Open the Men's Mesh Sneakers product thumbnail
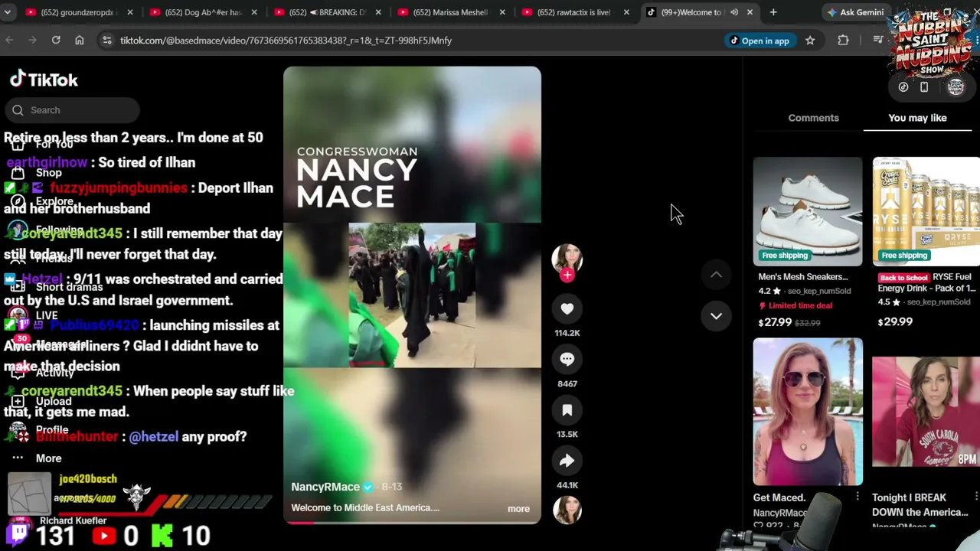Viewport: 980px width, 551px height. pyautogui.click(x=808, y=212)
